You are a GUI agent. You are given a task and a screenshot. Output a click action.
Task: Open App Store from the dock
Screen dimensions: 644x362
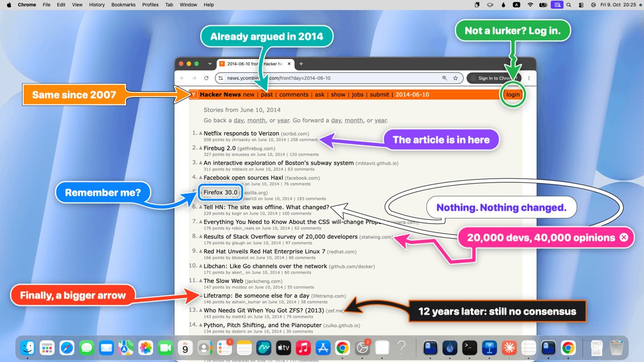point(323,348)
